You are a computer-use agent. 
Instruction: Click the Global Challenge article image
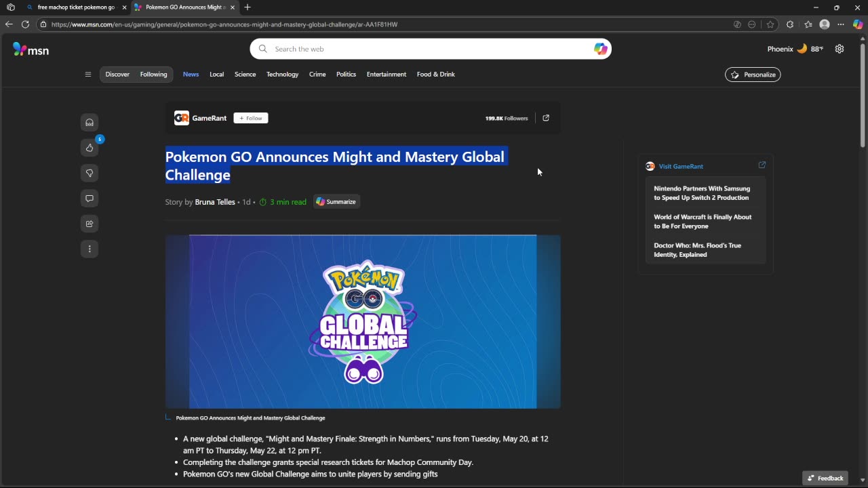(363, 322)
